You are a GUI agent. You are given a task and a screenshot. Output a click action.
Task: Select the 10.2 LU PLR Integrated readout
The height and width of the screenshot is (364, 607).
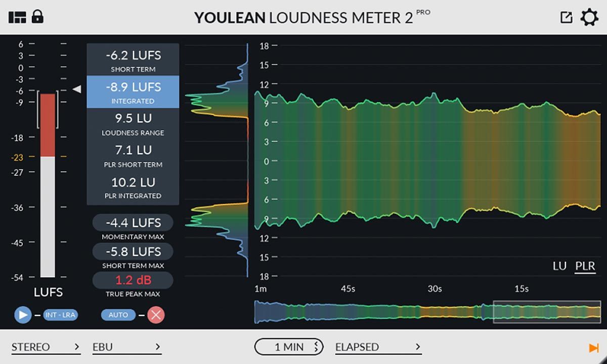pyautogui.click(x=133, y=188)
